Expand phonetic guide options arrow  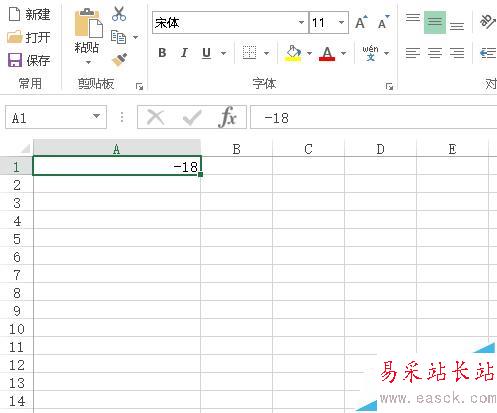tap(386, 53)
